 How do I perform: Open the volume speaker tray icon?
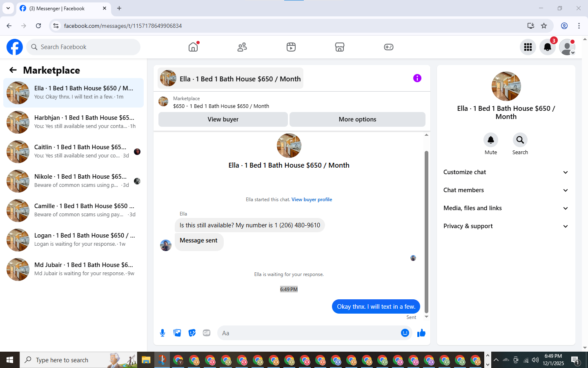[x=535, y=360]
